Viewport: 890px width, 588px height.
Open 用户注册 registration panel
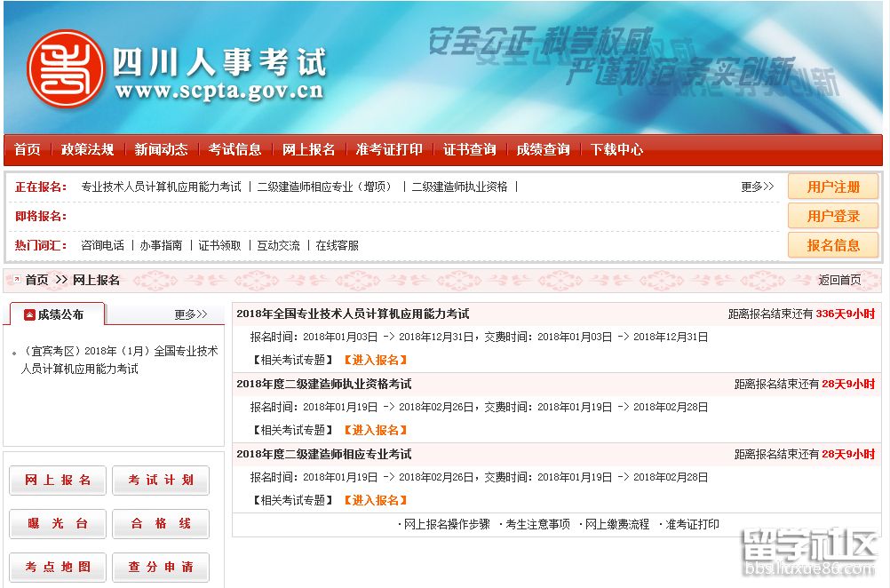click(832, 187)
